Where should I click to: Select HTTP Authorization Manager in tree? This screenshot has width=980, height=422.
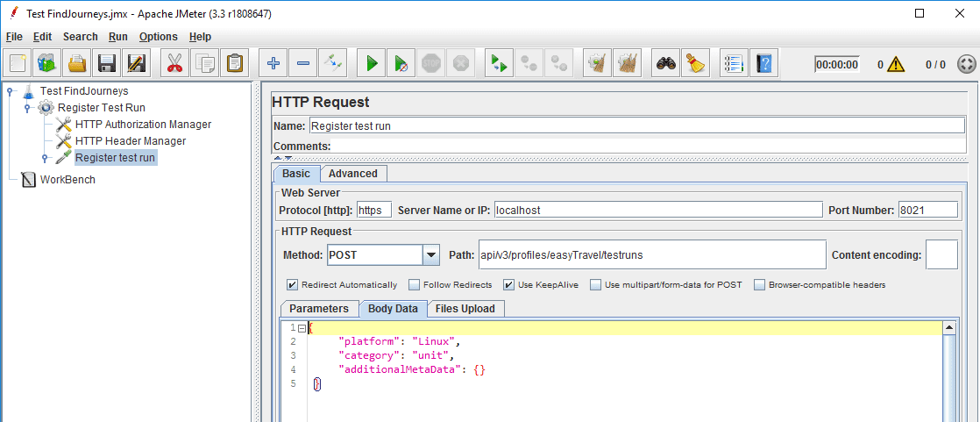[143, 125]
